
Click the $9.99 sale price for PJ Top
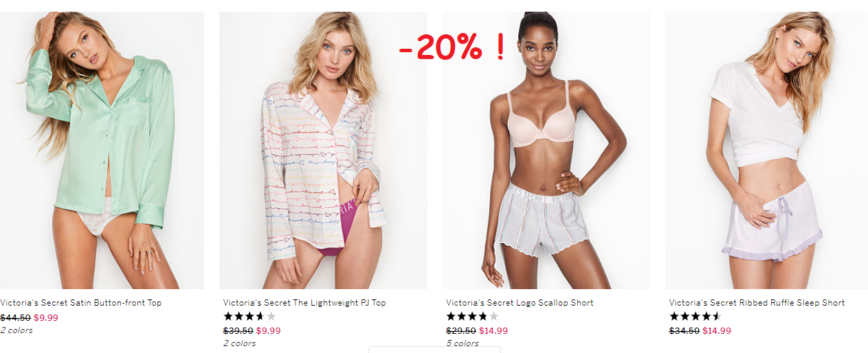[x=269, y=330]
